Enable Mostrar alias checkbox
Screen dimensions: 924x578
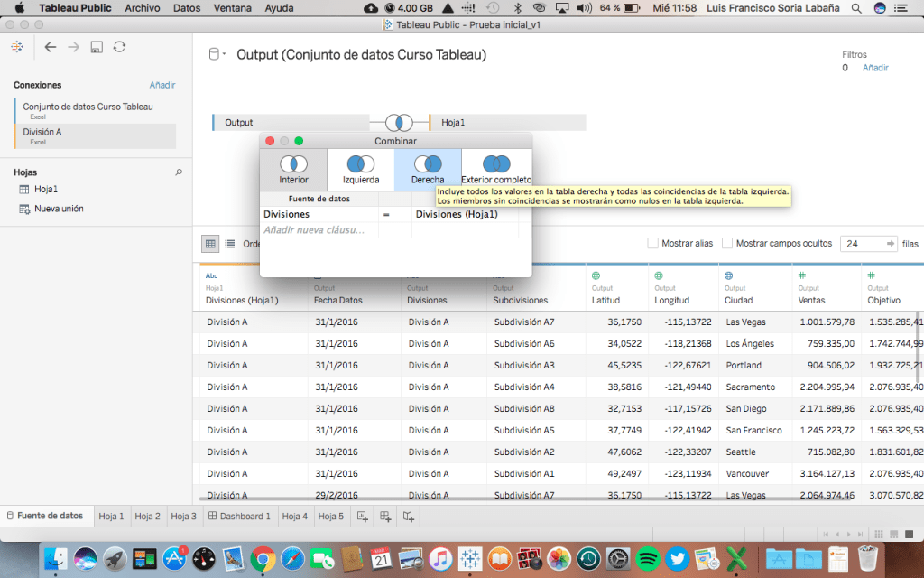tap(653, 243)
